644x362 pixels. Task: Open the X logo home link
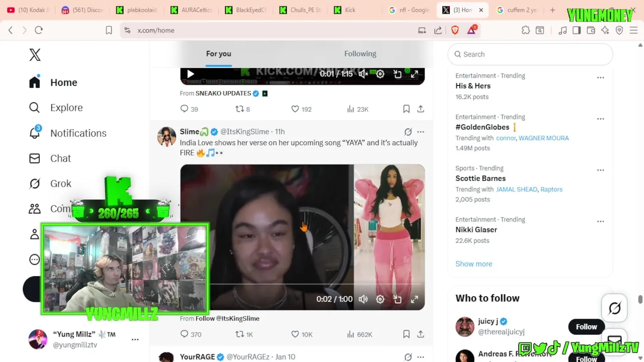pyautogui.click(x=35, y=55)
